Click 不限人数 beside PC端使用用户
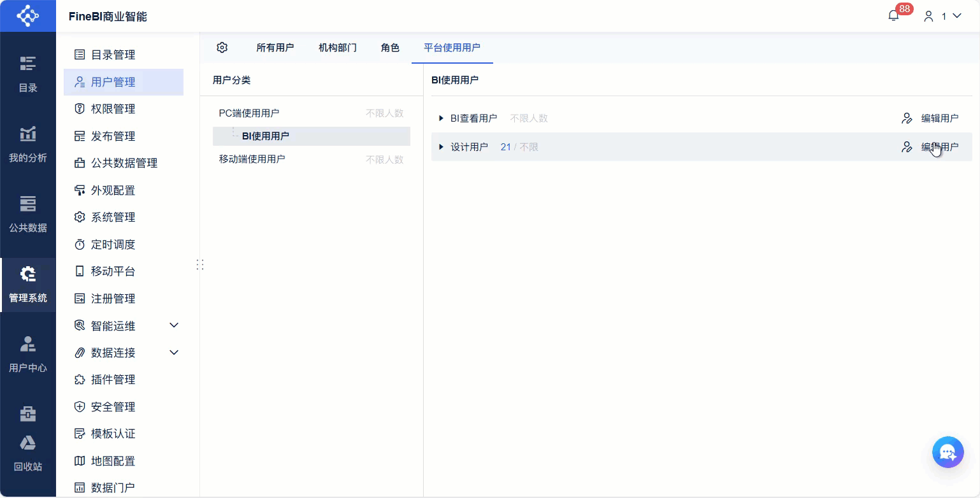 tap(385, 113)
